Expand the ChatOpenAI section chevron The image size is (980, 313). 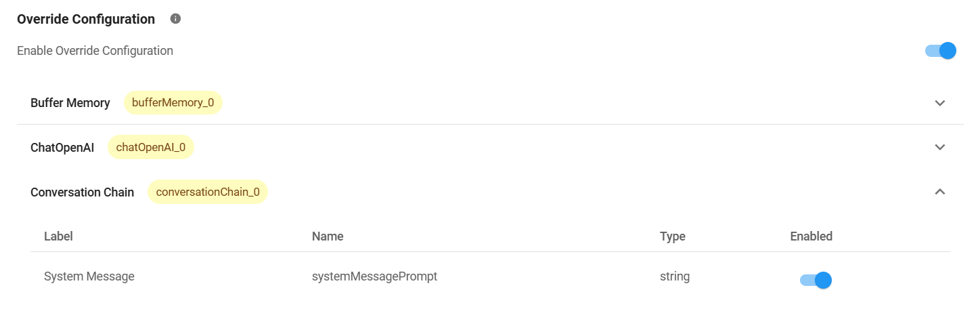point(939,147)
